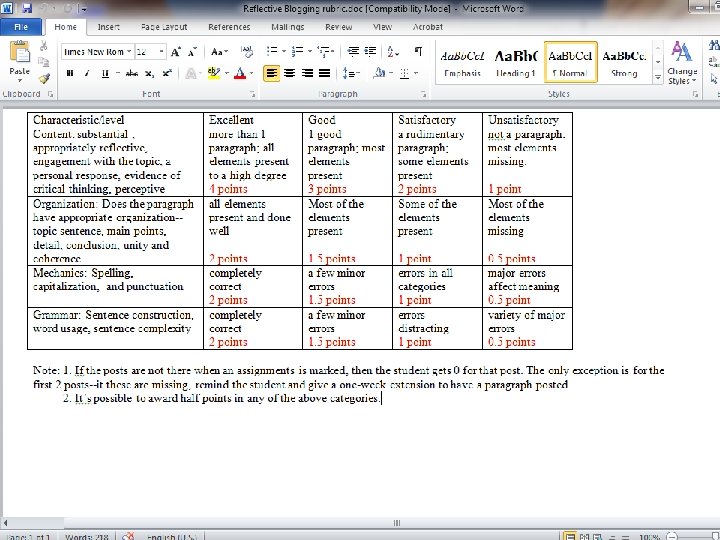Image resolution: width=720 pixels, height=540 pixels.
Task: Click the English (U.S.) language indicator
Action: pyautogui.click(x=171, y=536)
